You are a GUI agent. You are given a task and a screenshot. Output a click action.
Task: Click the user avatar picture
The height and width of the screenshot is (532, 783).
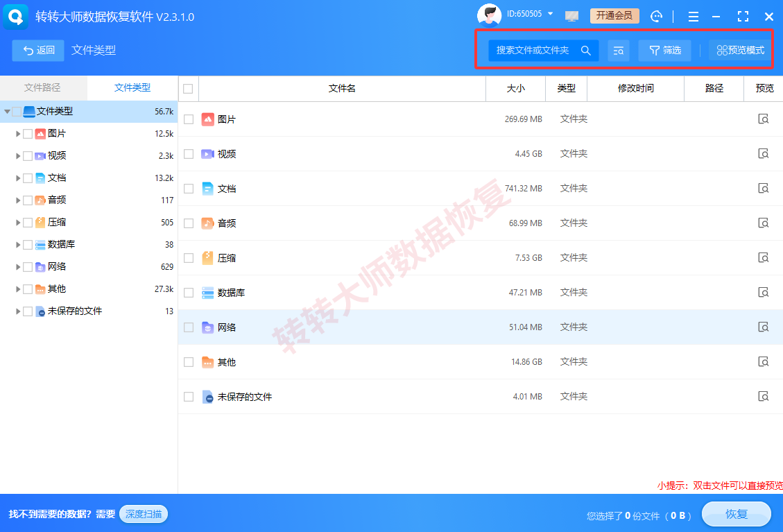(x=490, y=15)
